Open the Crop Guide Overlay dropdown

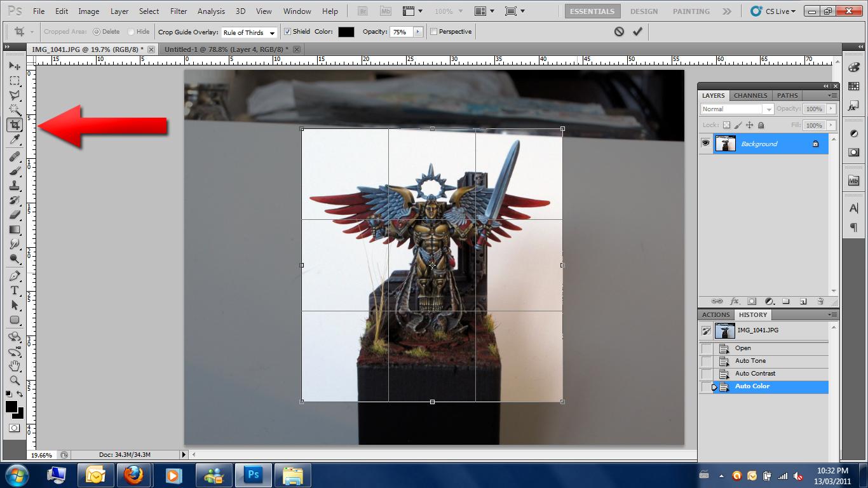249,32
